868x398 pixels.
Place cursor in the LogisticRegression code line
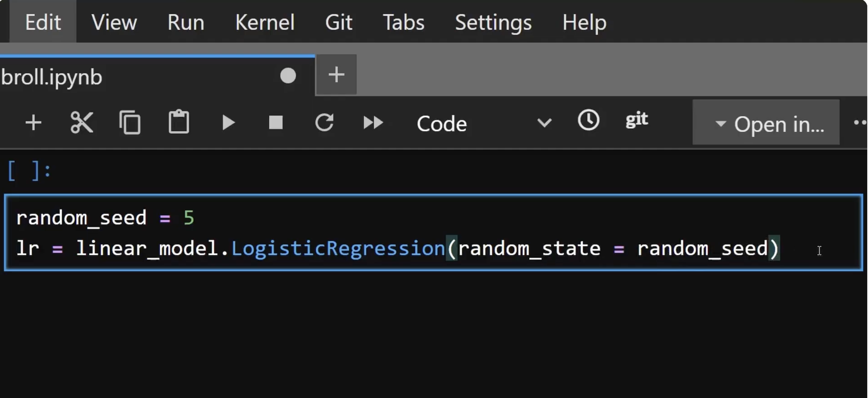[x=398, y=249]
